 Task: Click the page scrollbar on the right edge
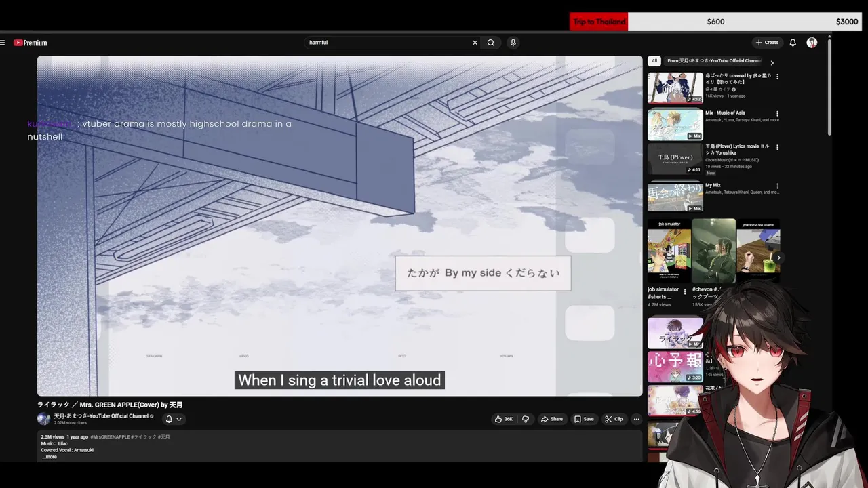pyautogui.click(x=829, y=86)
